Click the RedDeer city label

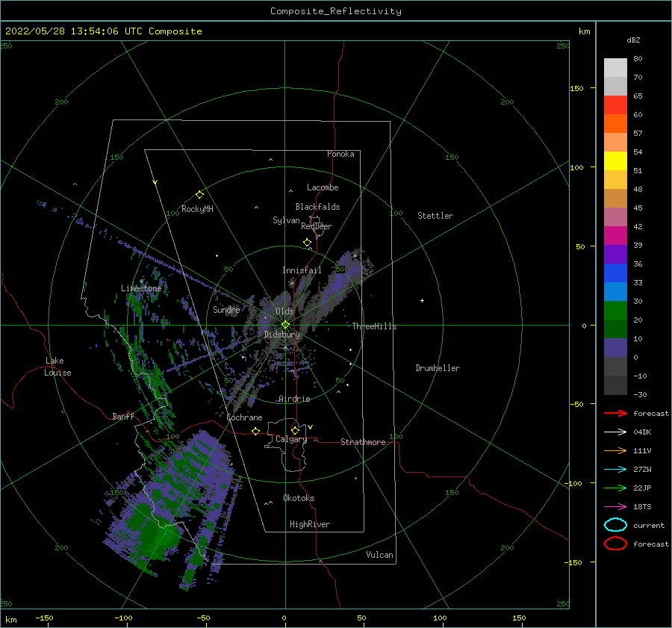[x=317, y=226]
